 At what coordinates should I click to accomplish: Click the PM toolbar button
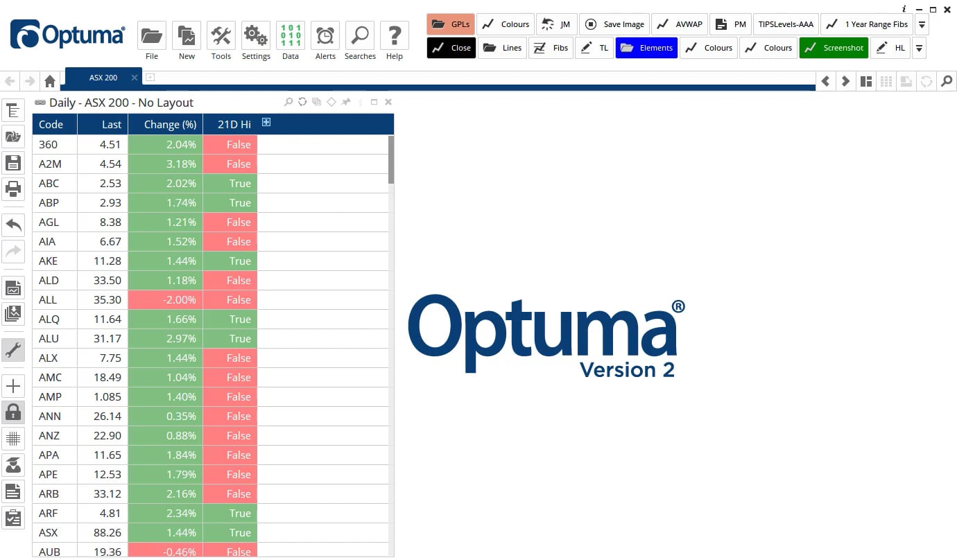click(730, 24)
